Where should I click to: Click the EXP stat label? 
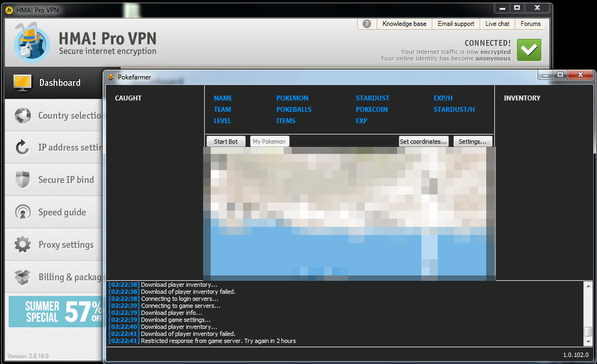pyautogui.click(x=361, y=120)
